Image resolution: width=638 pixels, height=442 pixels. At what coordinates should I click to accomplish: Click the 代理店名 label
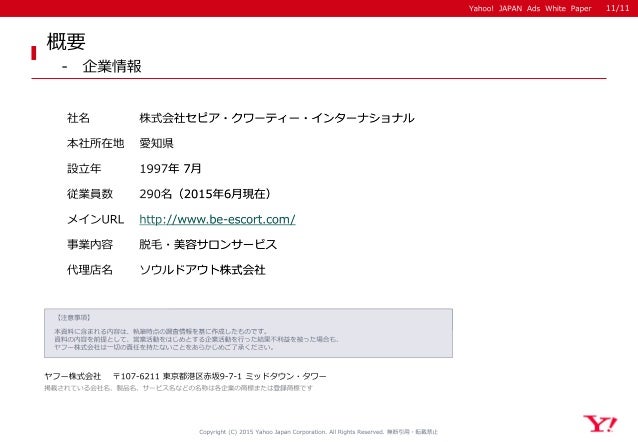[90, 270]
